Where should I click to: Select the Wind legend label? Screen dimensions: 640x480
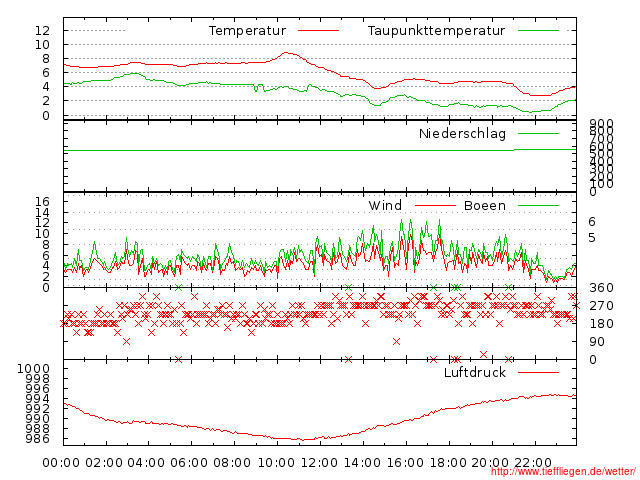pos(385,205)
